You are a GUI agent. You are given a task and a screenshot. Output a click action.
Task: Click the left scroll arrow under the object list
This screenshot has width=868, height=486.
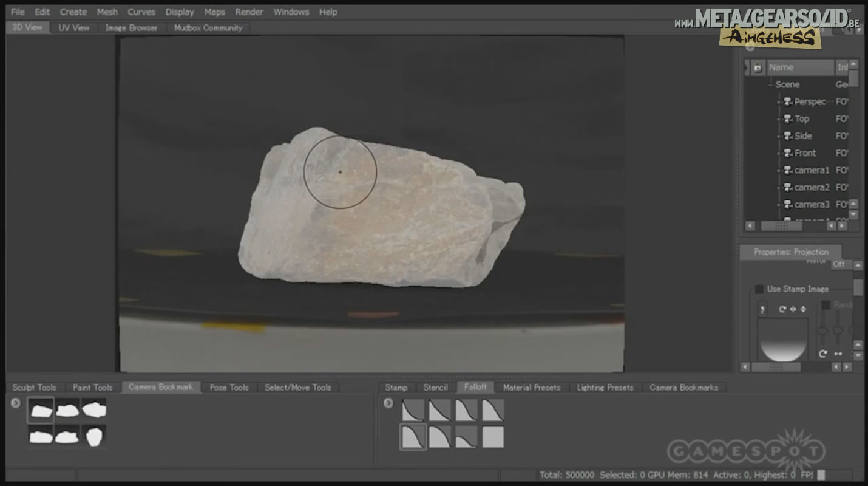pos(750,225)
